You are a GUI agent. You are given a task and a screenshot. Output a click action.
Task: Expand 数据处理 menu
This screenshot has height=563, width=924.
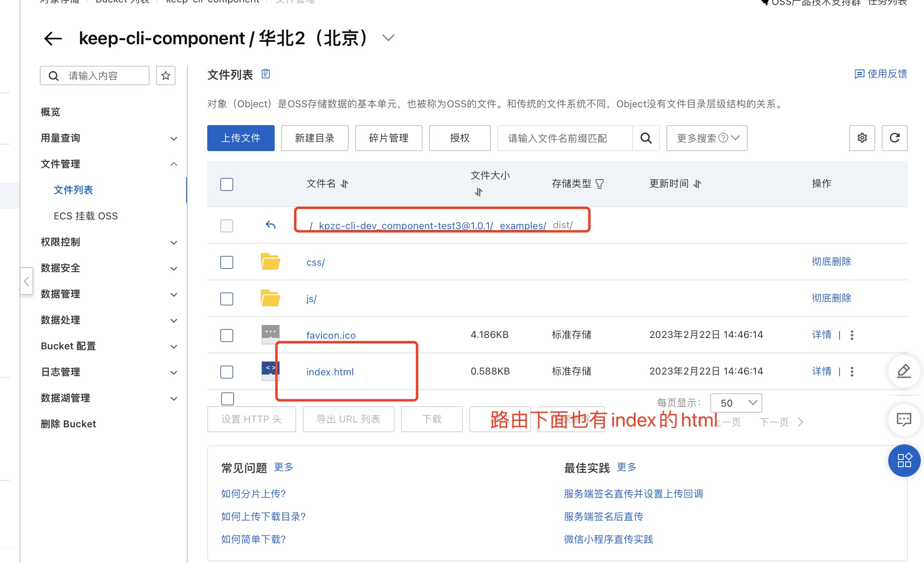coord(174,320)
